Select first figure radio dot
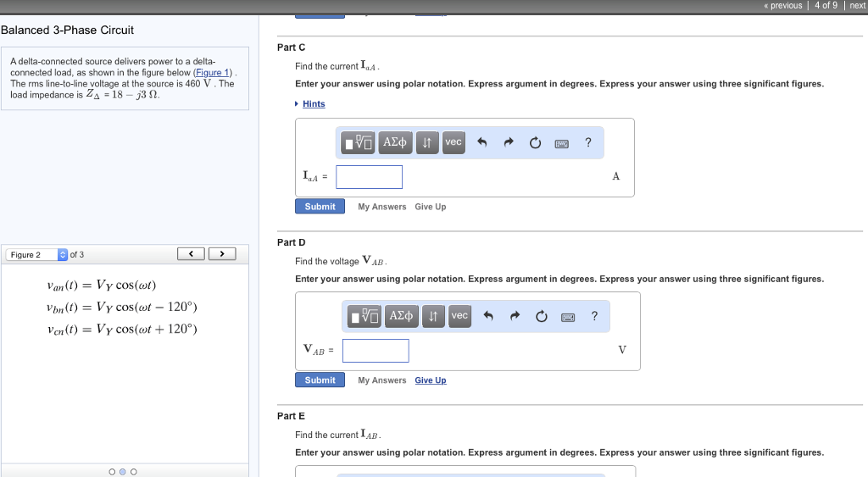The height and width of the screenshot is (477, 868). pos(112,472)
